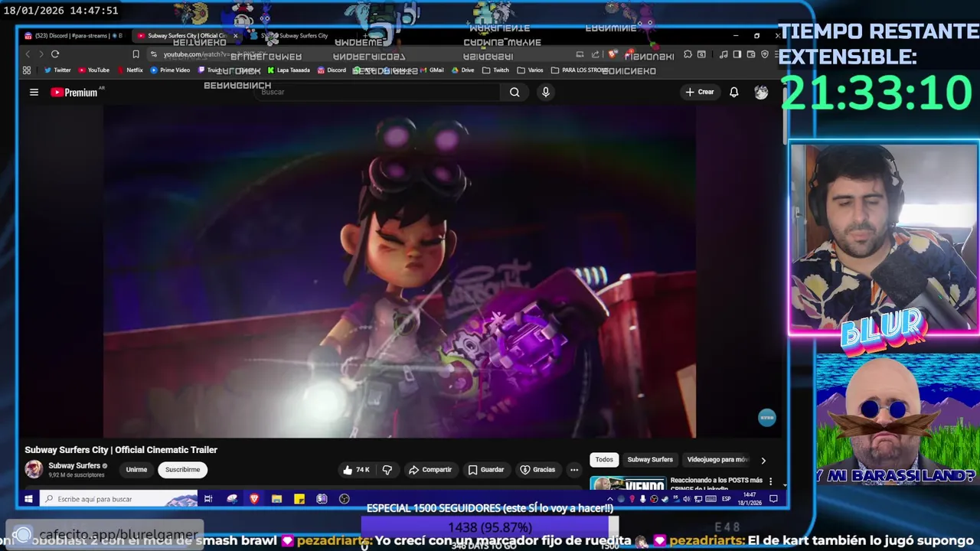This screenshot has height=551, width=980.
Task: Reload the page with the refresh icon
Action: [x=55, y=54]
